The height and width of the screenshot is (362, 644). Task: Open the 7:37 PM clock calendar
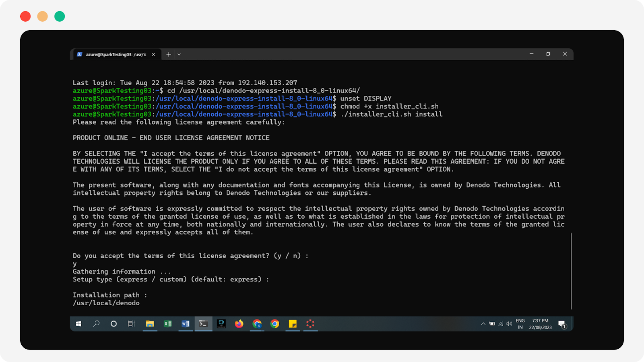(x=540, y=324)
